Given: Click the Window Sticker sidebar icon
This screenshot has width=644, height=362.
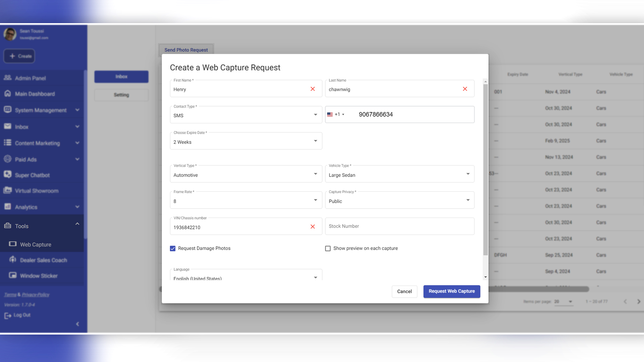Looking at the screenshot, I should [13, 276].
